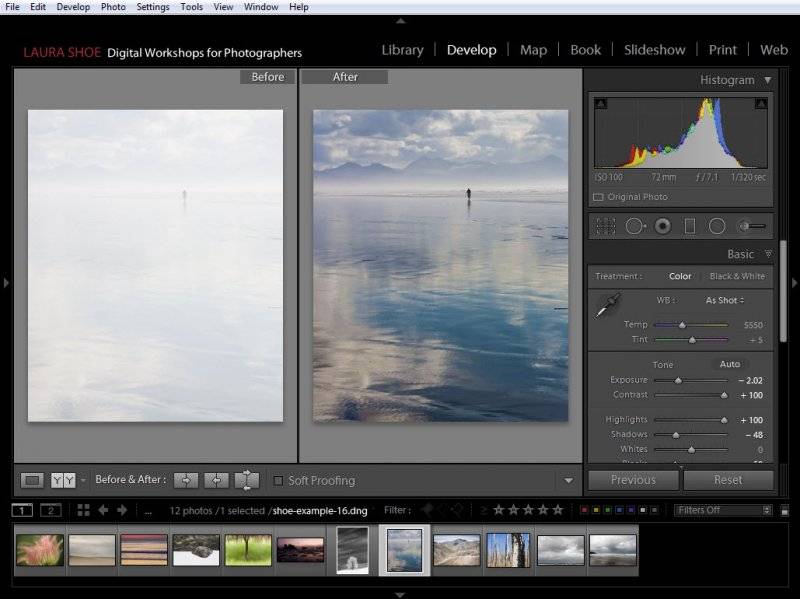Hide the top module picker panel arrow
The image size is (800, 599).
[401, 21]
